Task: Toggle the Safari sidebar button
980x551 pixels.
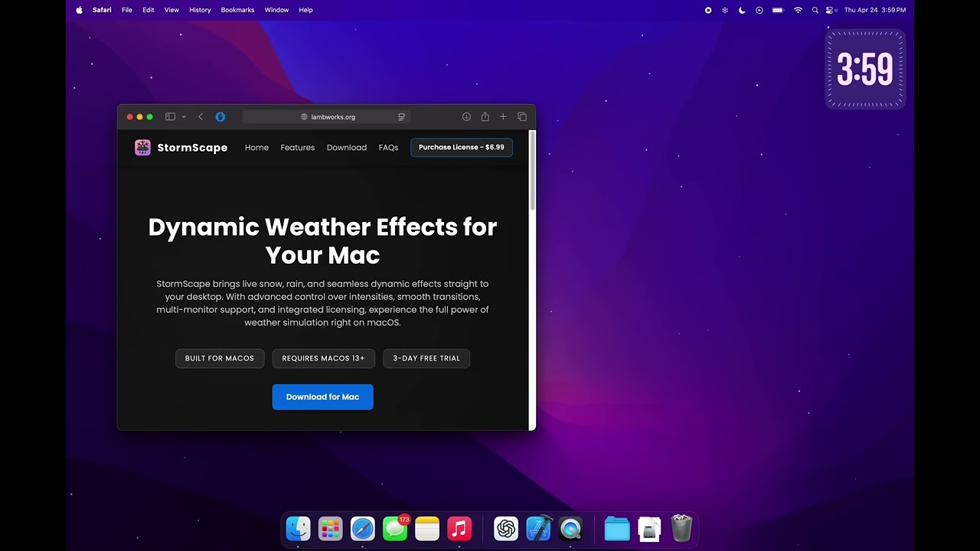Action: tap(170, 117)
